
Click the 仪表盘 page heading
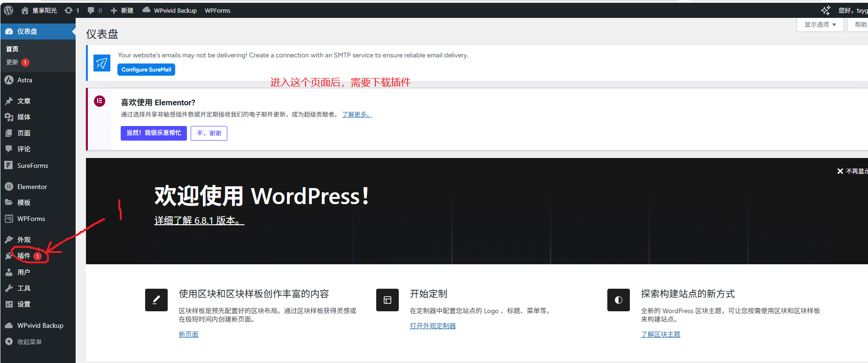pos(102,34)
